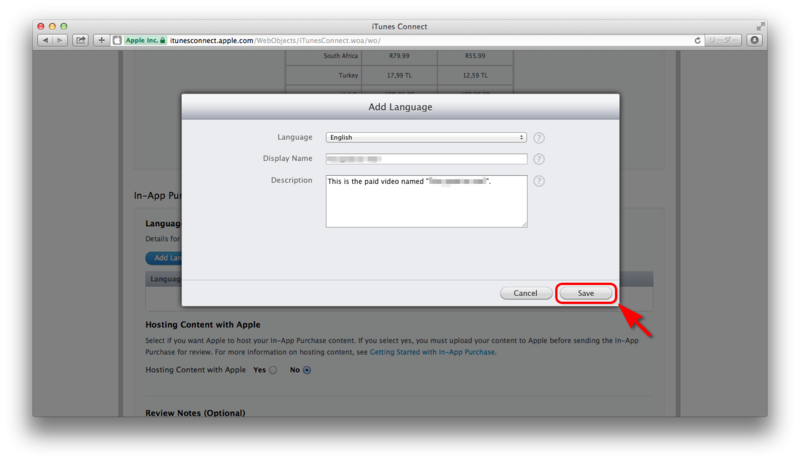
Task: Select No for Hosting Content with Apple
Action: coord(307,370)
